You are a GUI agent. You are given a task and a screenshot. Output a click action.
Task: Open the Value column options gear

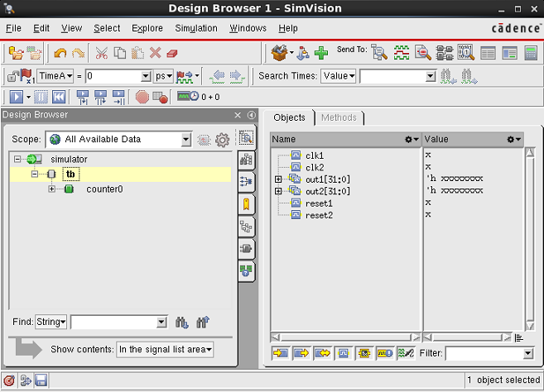tap(514, 139)
